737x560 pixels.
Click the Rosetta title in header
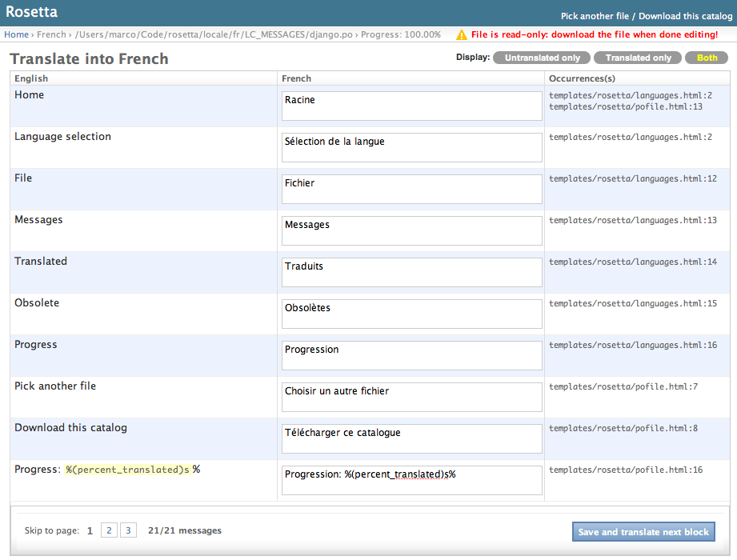31,13
